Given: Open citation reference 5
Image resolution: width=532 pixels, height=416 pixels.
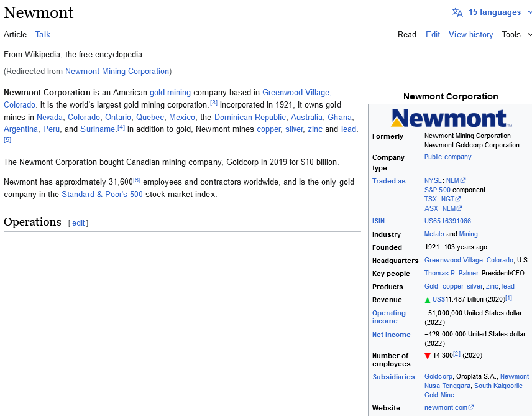Looking at the screenshot, I should tap(7, 140).
